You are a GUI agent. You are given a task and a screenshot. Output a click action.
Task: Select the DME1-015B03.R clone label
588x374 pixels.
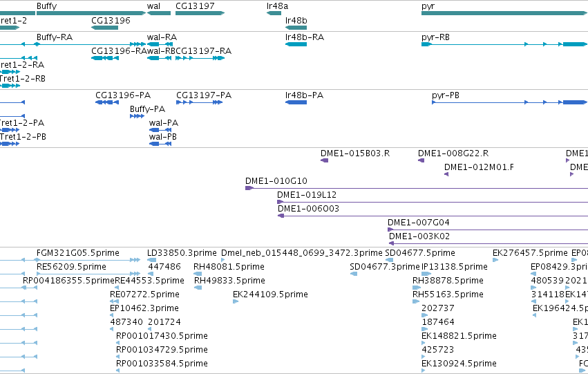tap(355, 153)
